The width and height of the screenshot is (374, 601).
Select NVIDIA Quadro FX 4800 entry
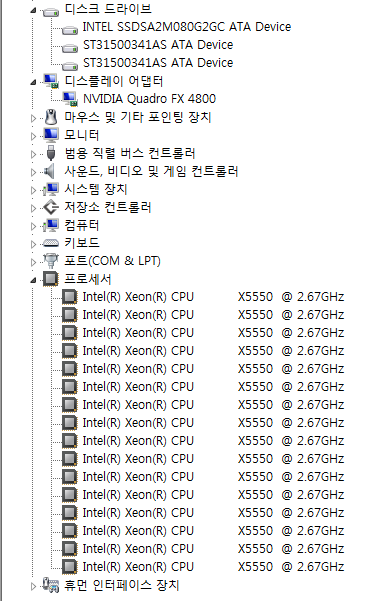pos(149,99)
